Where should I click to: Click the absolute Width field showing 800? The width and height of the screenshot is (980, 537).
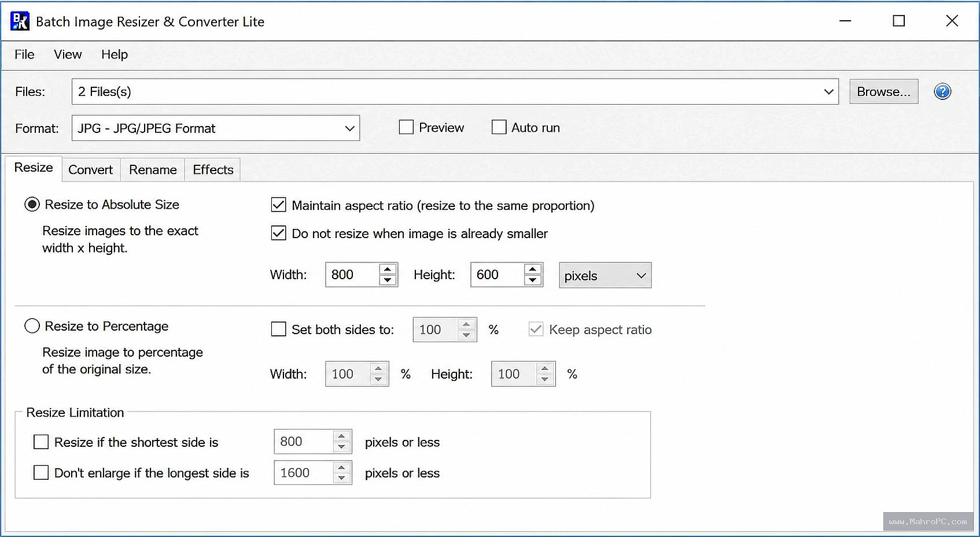[x=352, y=275]
